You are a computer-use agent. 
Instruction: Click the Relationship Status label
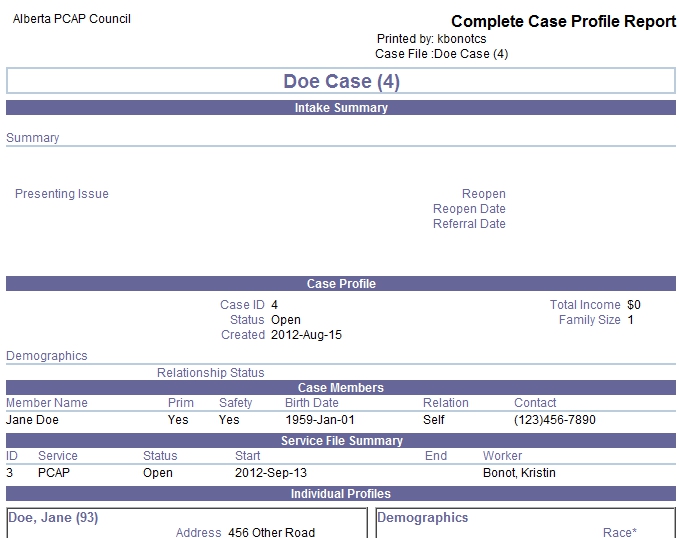coord(210,373)
